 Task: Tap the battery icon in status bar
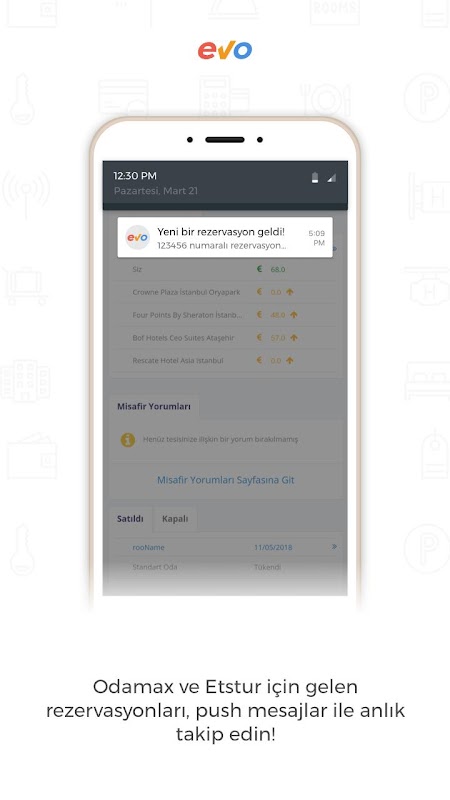315,178
